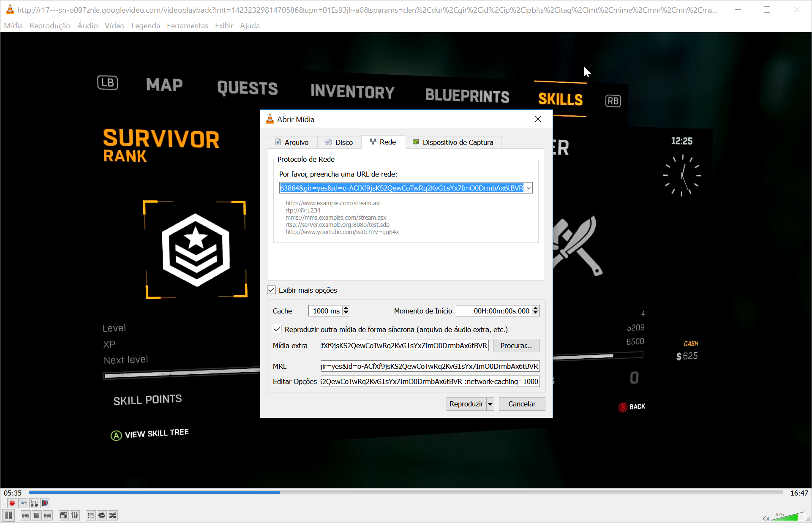
Task: Take a video snapshot with camera icon
Action: pos(23,503)
